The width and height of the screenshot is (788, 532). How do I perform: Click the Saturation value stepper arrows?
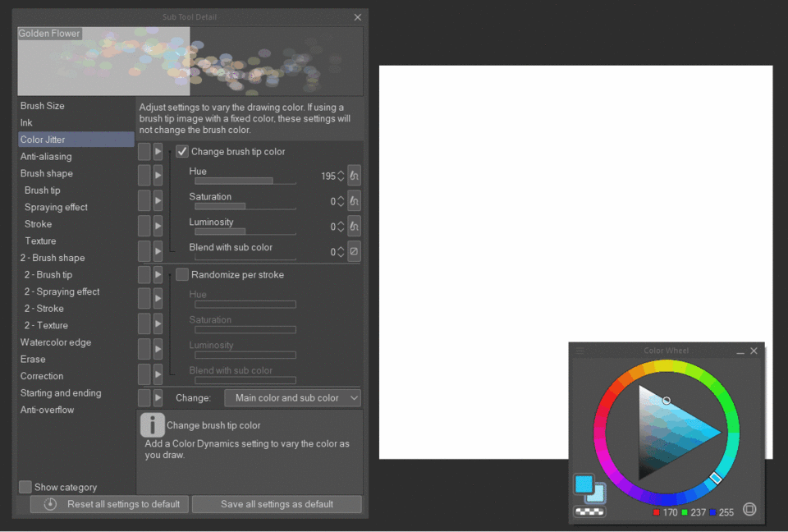[341, 201]
